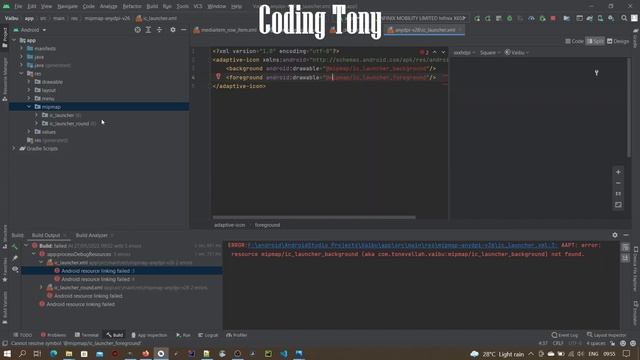Open the App Inspection tool window

click(x=149, y=335)
